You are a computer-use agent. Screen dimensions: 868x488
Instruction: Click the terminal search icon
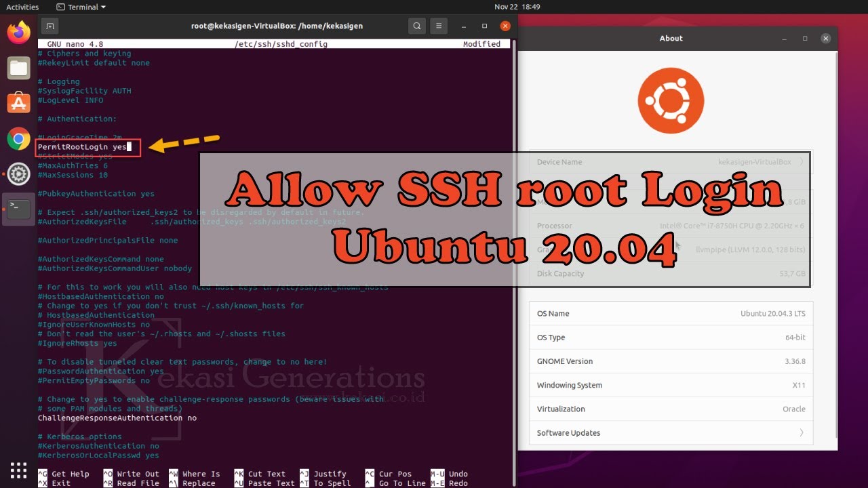417,26
